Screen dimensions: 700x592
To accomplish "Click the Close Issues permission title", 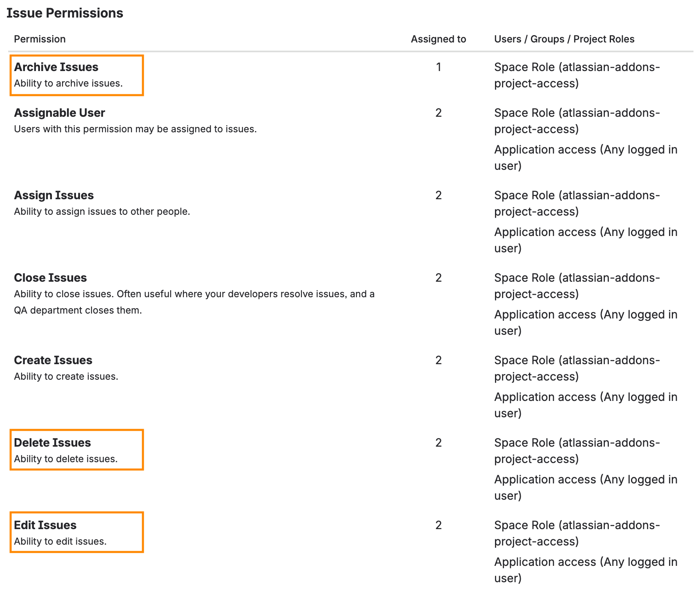I will [50, 278].
